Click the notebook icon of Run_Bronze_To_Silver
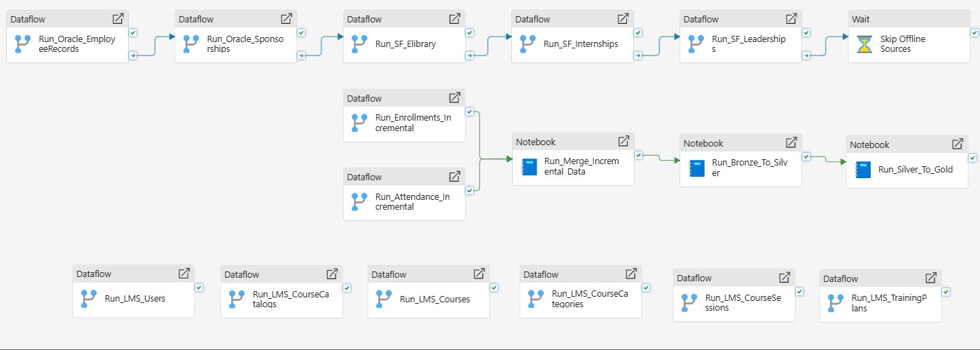Screen dimensions: 980x350 click(x=697, y=168)
